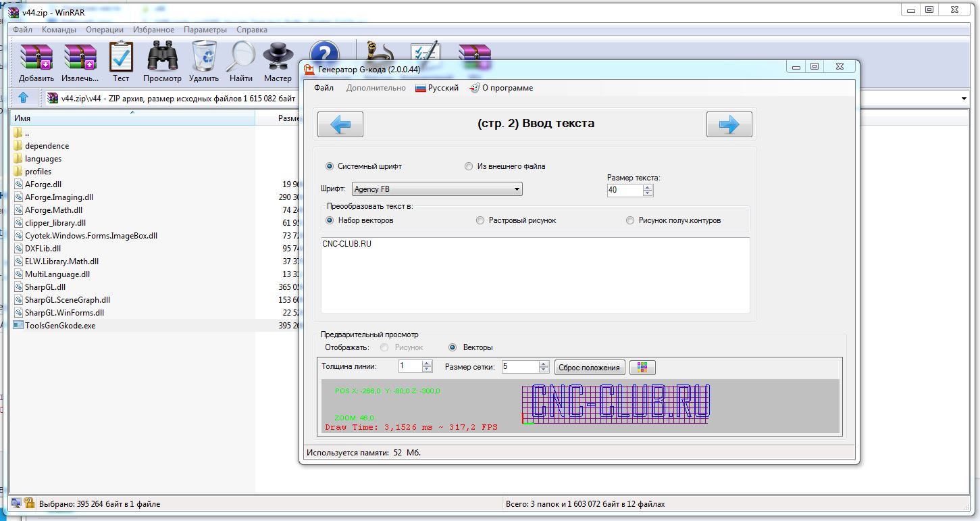This screenshot has width=980, height=521.
Task: Click the Извлечь (Extract) toolbar icon
Action: (80, 57)
